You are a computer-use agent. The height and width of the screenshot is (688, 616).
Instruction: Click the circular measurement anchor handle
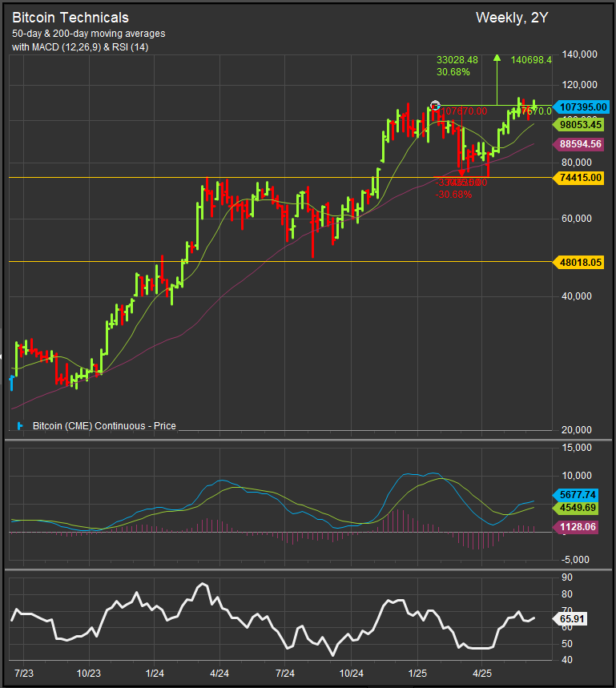pyautogui.click(x=435, y=105)
